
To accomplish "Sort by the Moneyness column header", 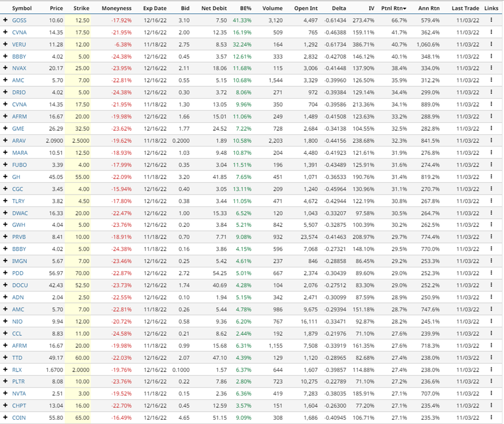I will [x=116, y=9].
